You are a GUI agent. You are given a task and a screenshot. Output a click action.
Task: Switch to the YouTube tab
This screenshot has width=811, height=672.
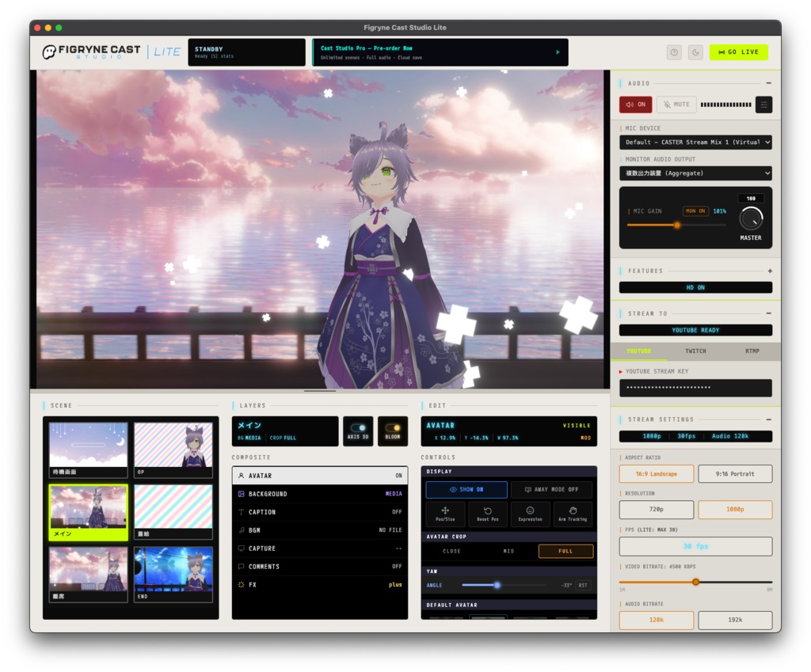639,351
